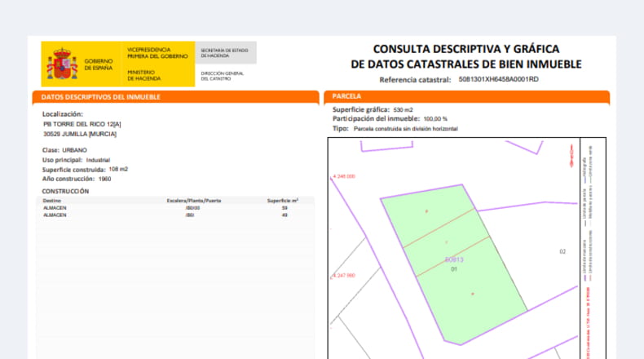This screenshot has height=359, width=644.
Task: Click the 'Tipo:' label
Action: pos(341,128)
